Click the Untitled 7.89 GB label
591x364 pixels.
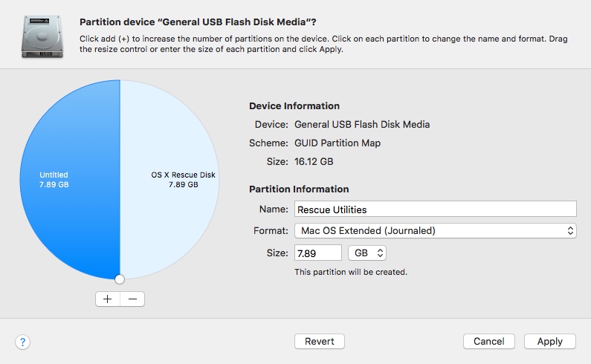(54, 180)
